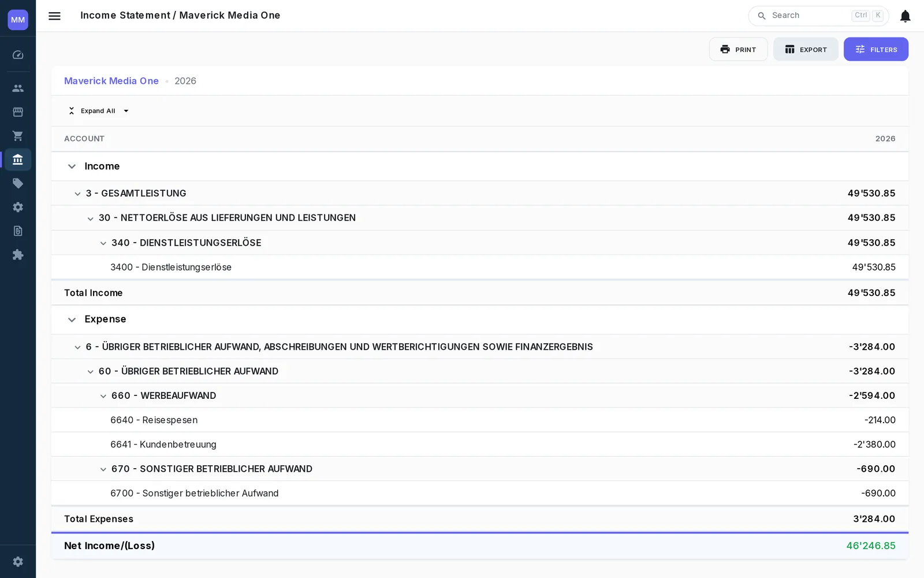Open the notifications bell
This screenshot has width=924, height=578.
(905, 16)
